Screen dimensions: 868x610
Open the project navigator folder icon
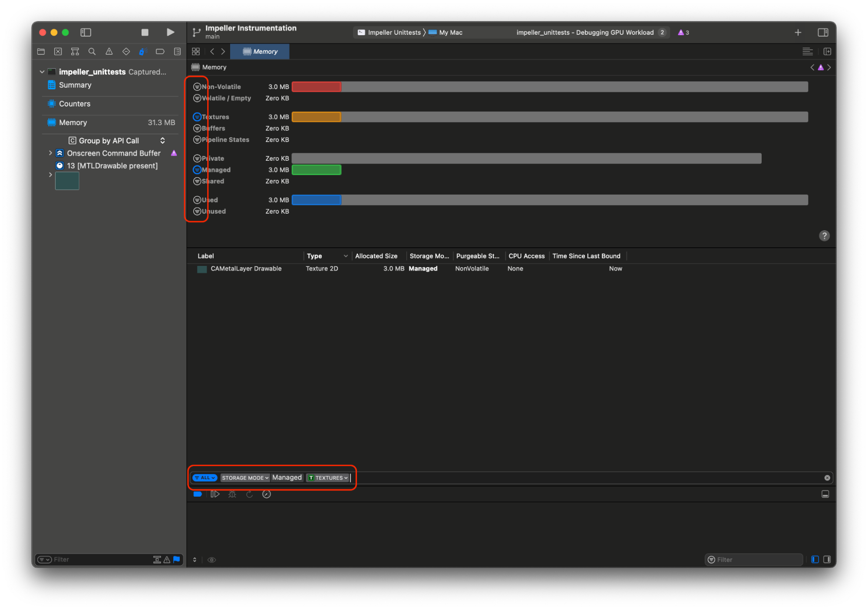click(41, 51)
